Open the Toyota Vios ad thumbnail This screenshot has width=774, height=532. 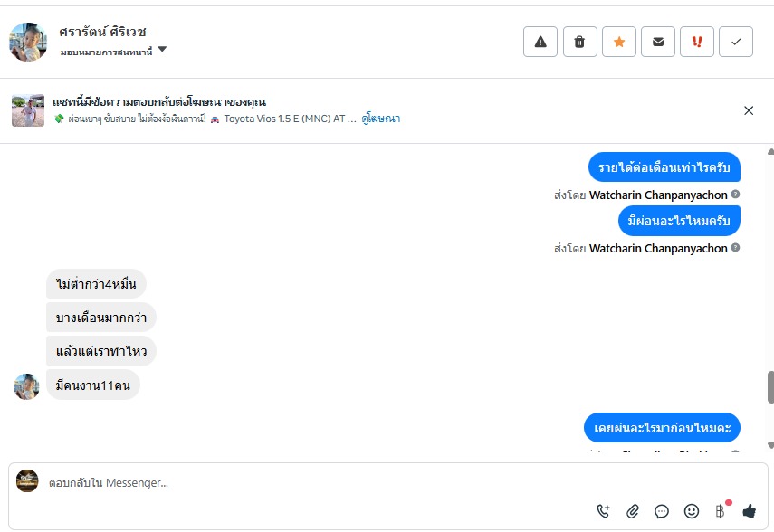[x=28, y=110]
